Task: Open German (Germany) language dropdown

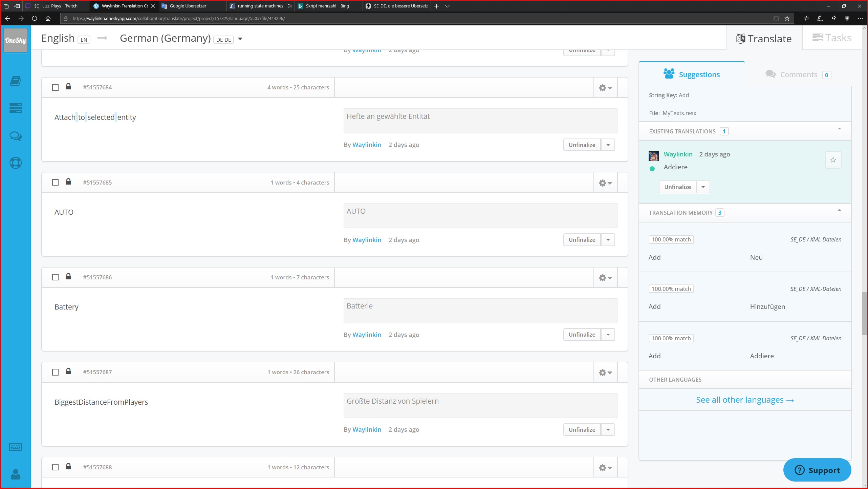Action: coord(240,39)
